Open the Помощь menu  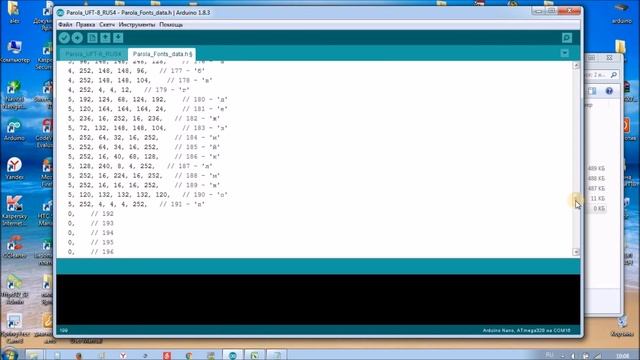(x=171, y=25)
